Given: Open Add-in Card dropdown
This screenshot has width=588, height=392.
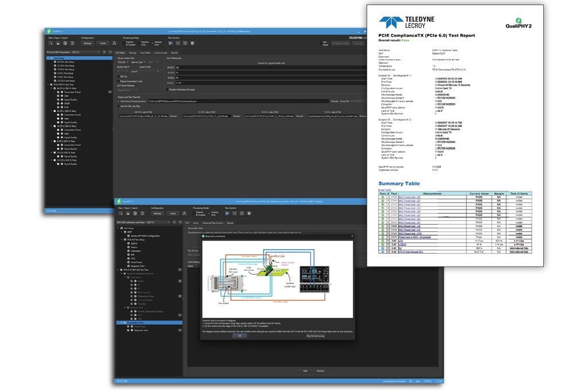Looking at the screenshot, I should pos(138,62).
